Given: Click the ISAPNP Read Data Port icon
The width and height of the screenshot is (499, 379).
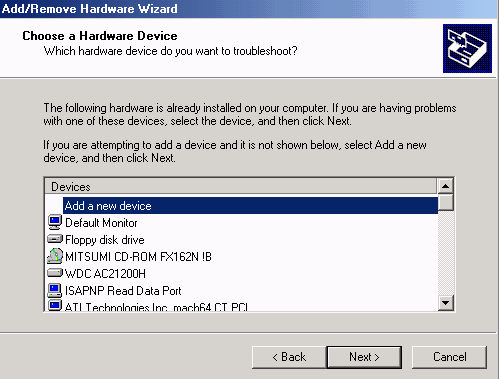Looking at the screenshot, I should (55, 290).
